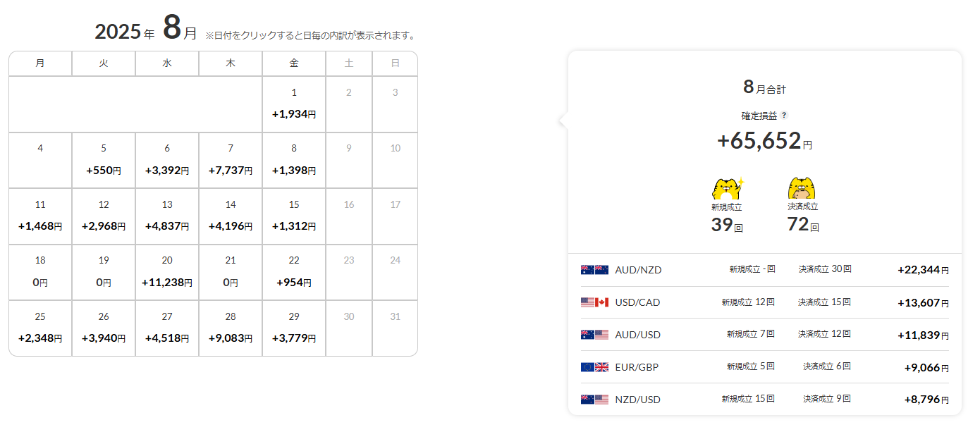
Task: Click the help question mark beside 確定損益
Action: click(x=784, y=116)
